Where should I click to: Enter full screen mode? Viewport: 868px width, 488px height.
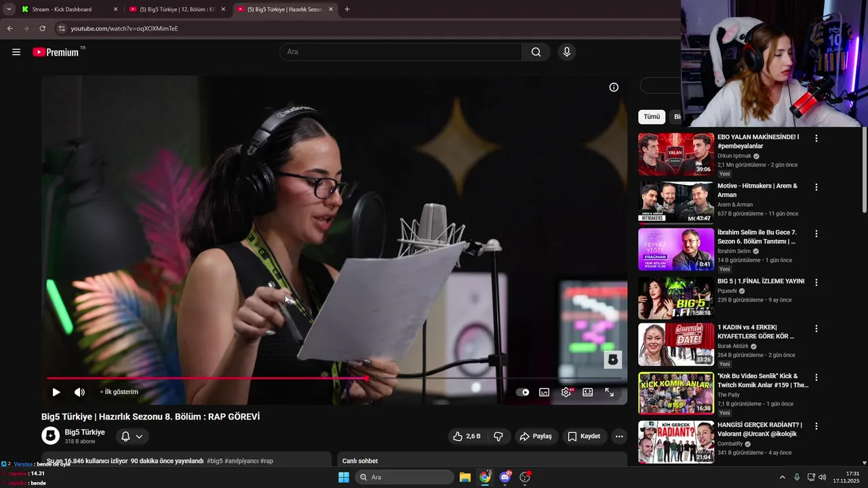coord(609,392)
